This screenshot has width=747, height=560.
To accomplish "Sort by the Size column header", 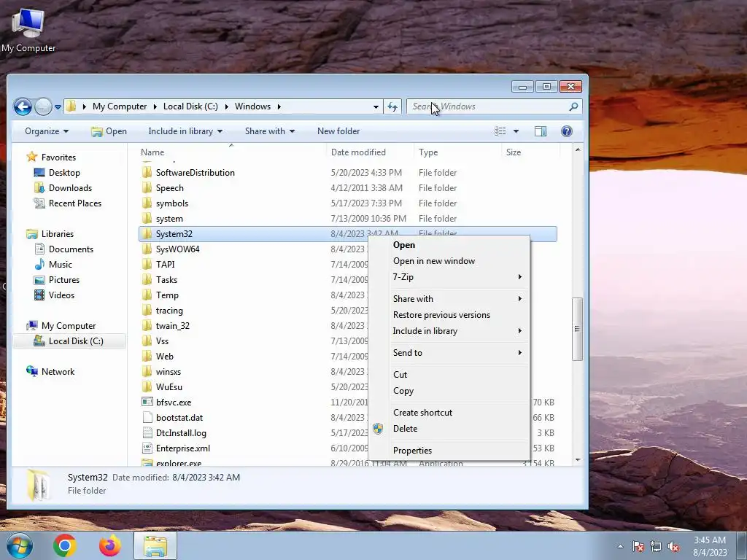I will [x=530, y=152].
